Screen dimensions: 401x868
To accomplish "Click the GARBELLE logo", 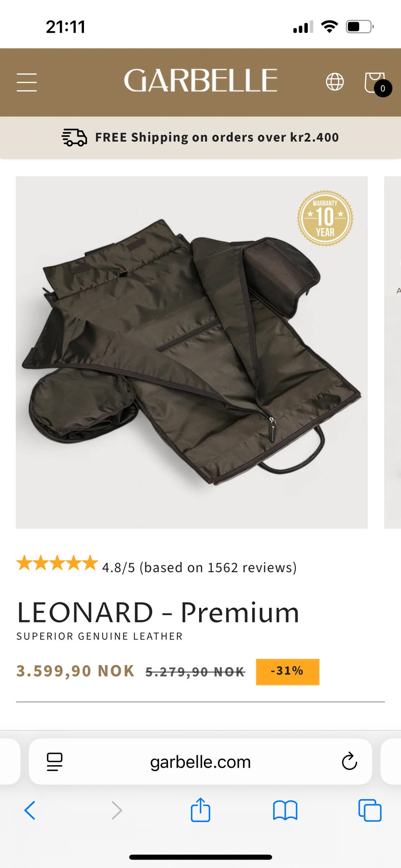I will (x=200, y=81).
